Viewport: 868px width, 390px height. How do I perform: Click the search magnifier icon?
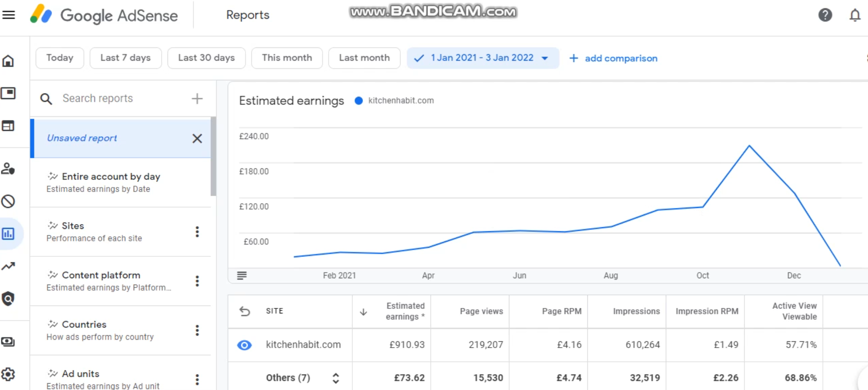(x=46, y=99)
